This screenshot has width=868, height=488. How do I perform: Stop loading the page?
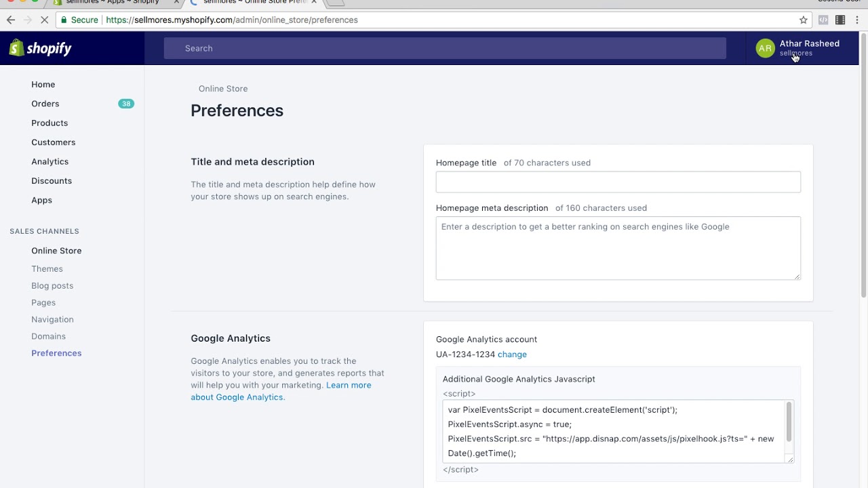tap(45, 20)
